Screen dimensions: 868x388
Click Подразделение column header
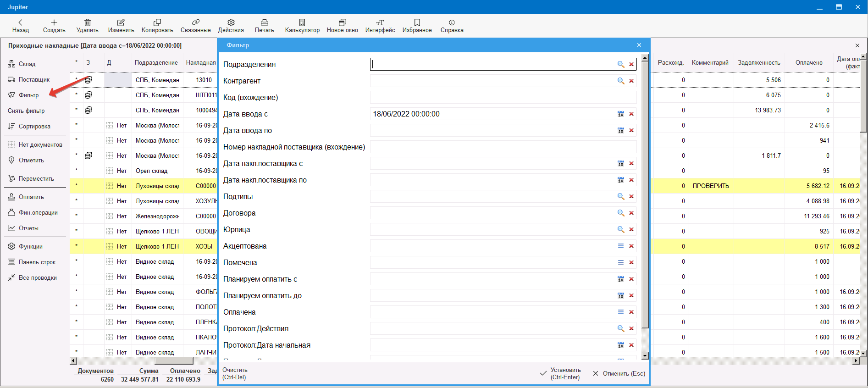point(156,63)
